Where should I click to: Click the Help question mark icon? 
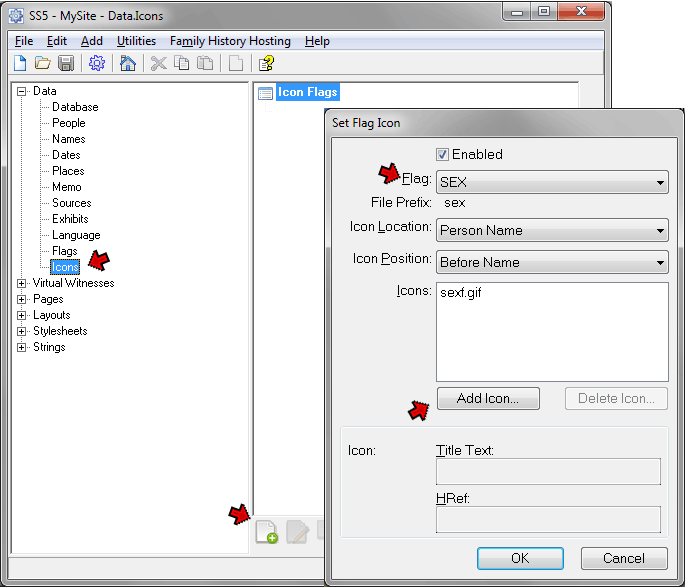click(x=266, y=63)
